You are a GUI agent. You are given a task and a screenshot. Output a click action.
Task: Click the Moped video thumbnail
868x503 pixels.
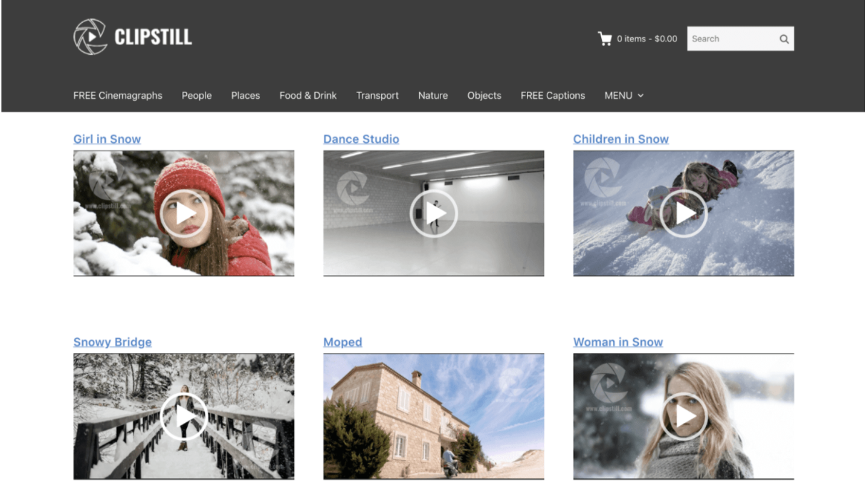[x=434, y=415]
